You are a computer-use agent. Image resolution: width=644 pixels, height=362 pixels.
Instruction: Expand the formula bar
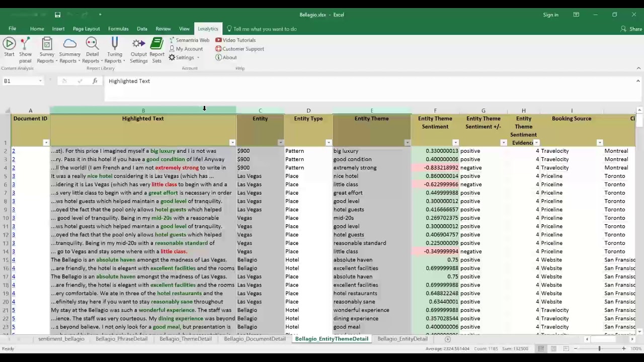(638, 81)
